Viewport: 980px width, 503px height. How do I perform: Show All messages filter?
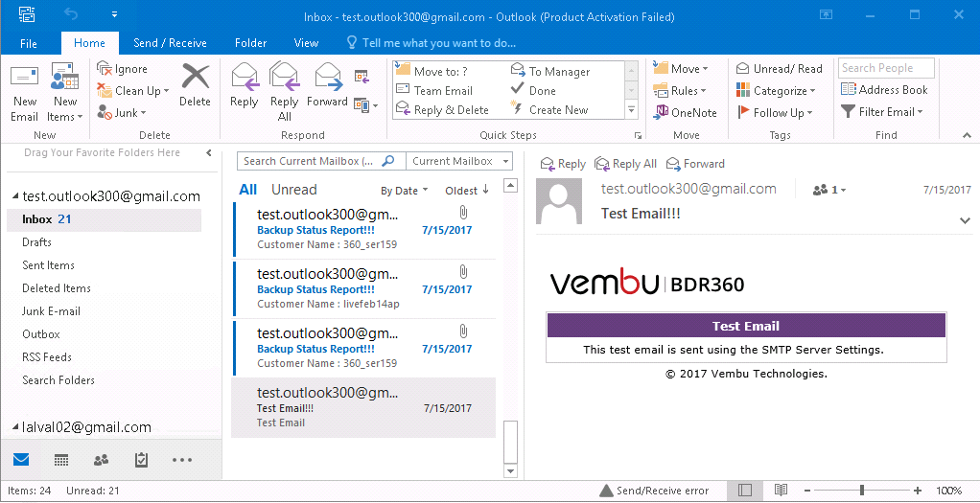(x=248, y=190)
